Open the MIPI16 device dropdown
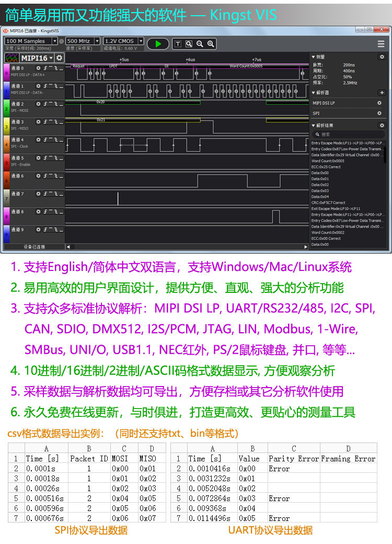This screenshot has width=392, height=544. [37, 58]
